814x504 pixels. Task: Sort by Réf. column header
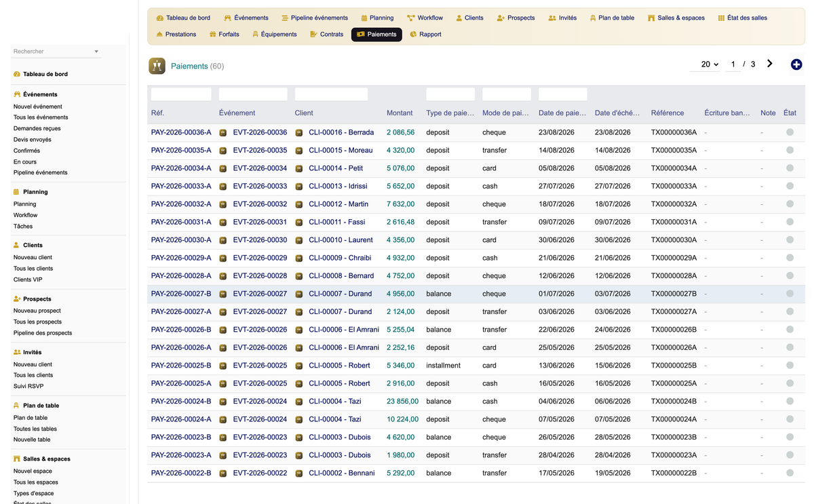157,113
